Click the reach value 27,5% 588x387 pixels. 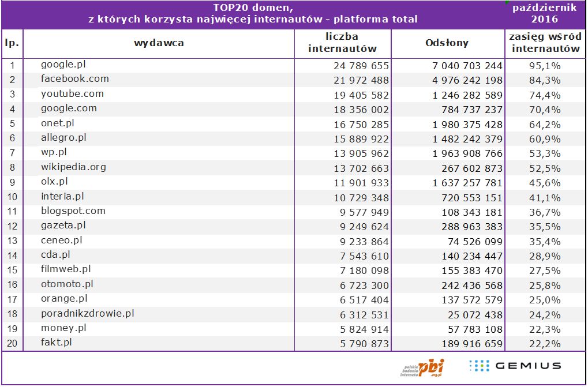pyautogui.click(x=545, y=271)
